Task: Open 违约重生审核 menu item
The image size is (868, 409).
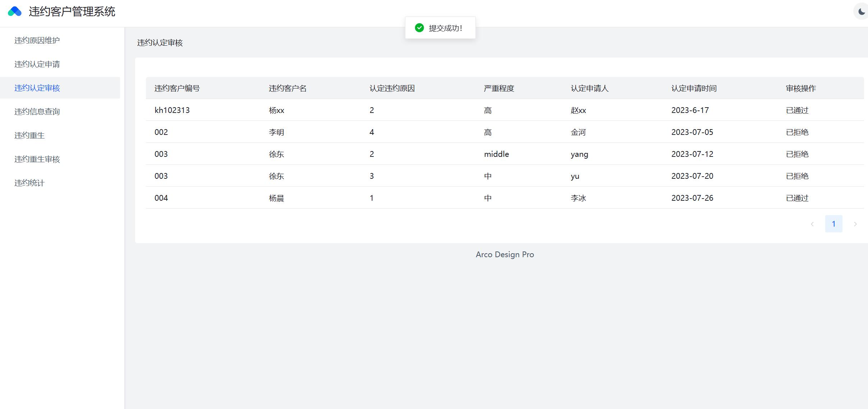Action: coord(37,159)
